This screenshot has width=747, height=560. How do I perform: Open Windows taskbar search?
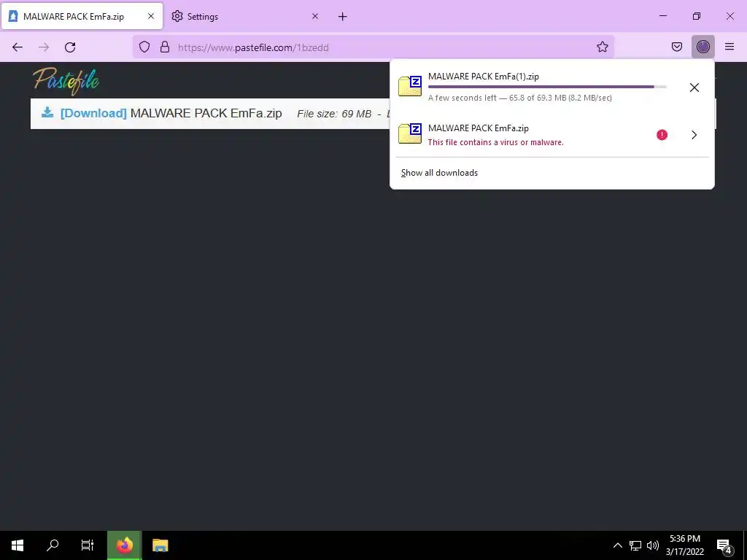click(x=53, y=545)
